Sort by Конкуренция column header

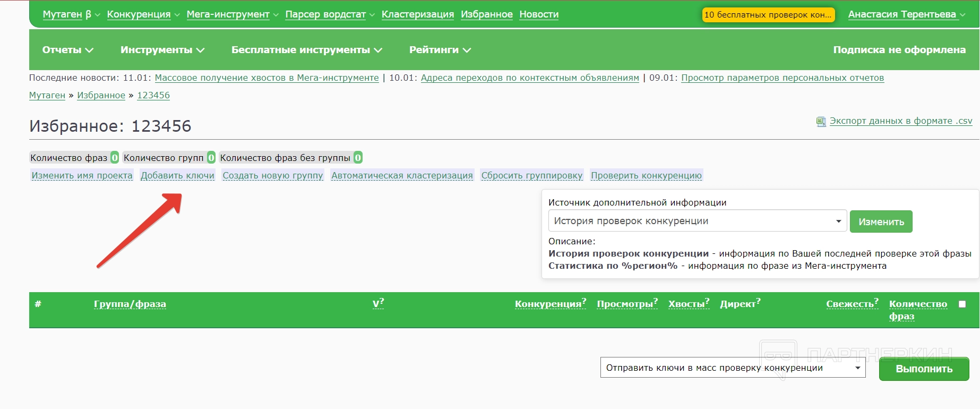(551, 303)
